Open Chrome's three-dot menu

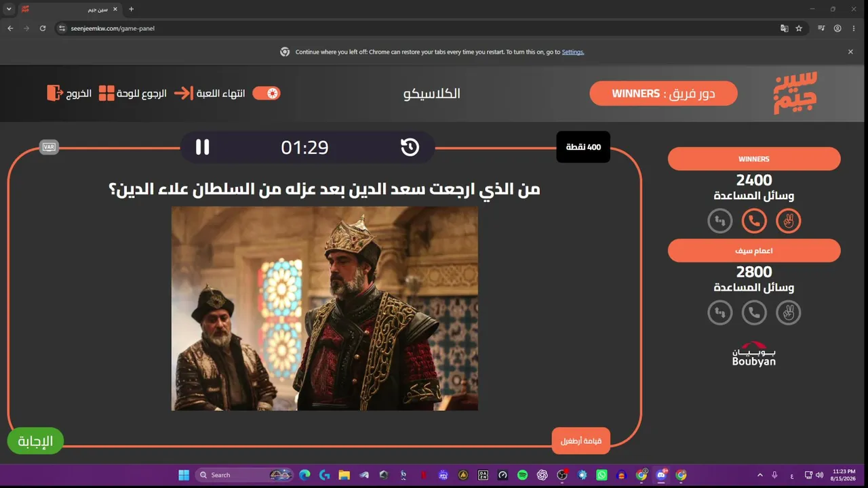pos(854,28)
